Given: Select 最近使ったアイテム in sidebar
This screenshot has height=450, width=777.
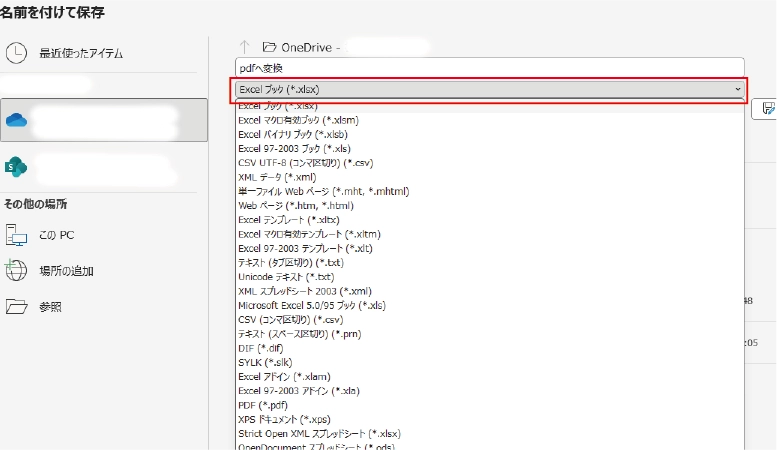Looking at the screenshot, I should [x=81, y=54].
